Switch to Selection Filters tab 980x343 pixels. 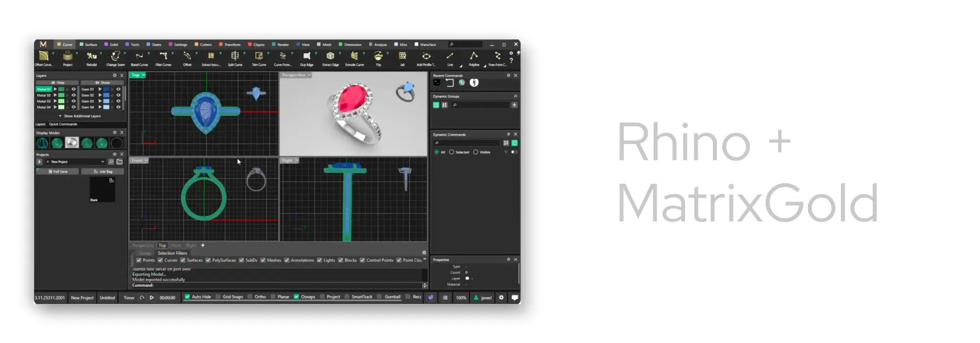(172, 253)
